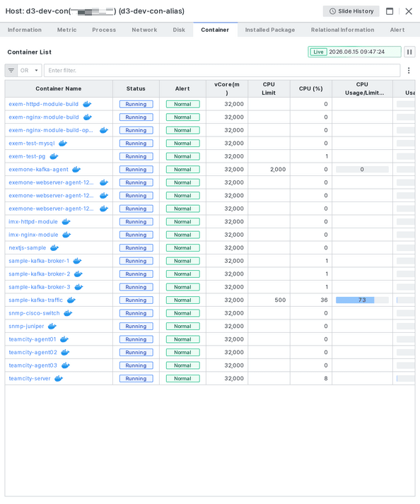This screenshot has width=420, height=504.
Task: Switch to the Process tab
Action: tap(104, 30)
